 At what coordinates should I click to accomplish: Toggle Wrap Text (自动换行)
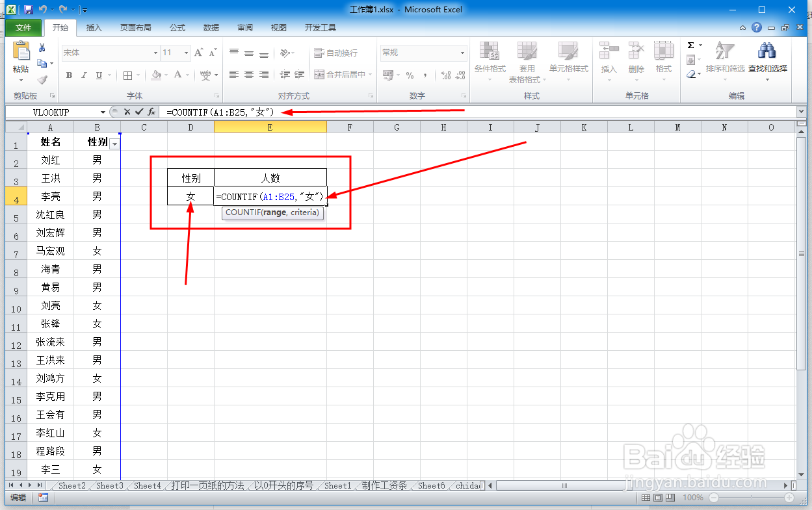[x=335, y=53]
